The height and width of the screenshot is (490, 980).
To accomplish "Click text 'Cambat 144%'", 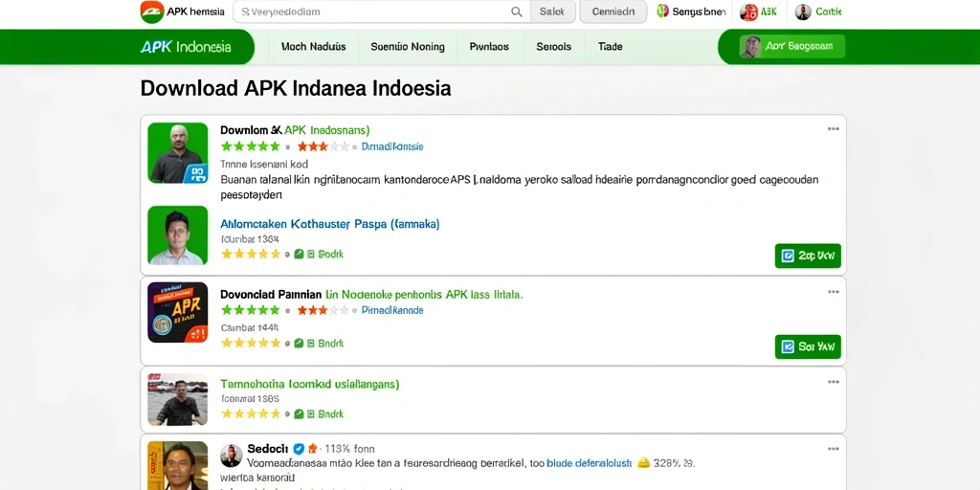I will (x=250, y=327).
